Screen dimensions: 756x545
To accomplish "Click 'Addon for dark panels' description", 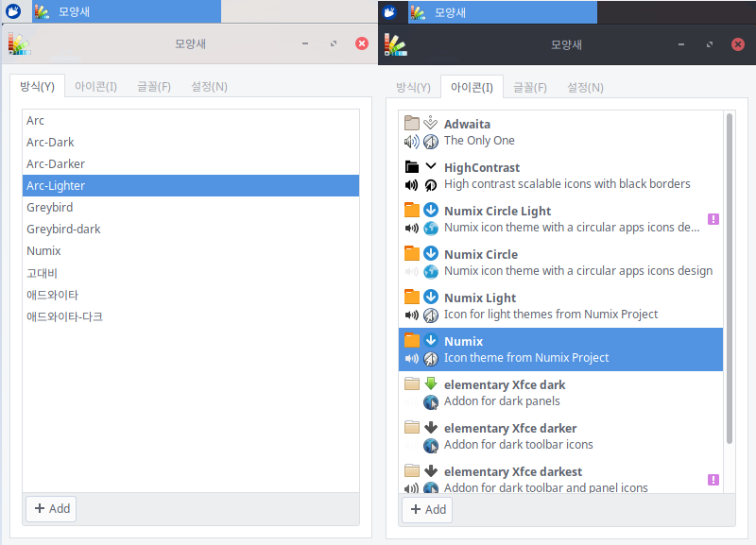I will click(x=502, y=400).
